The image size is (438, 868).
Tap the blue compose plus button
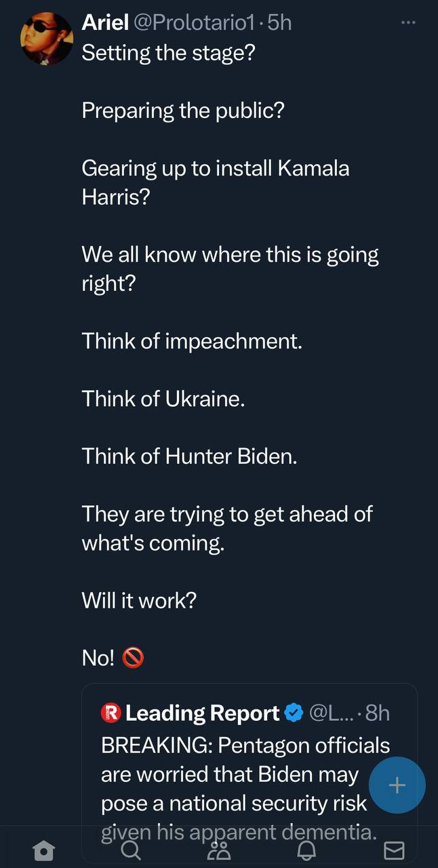(397, 785)
